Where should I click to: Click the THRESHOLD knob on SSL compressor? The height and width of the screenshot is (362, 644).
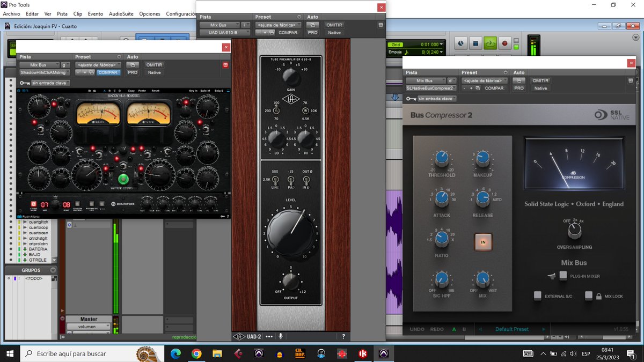click(x=442, y=158)
